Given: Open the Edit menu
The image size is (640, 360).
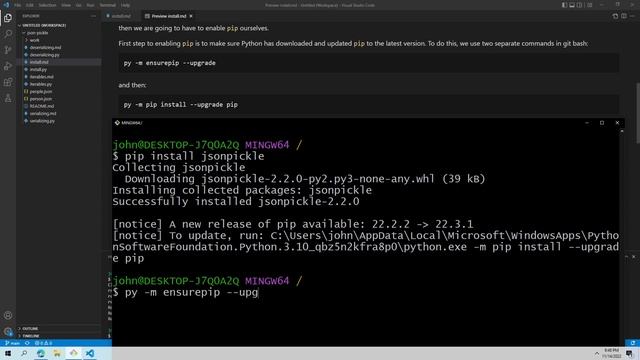Looking at the screenshot, I should (30, 5).
